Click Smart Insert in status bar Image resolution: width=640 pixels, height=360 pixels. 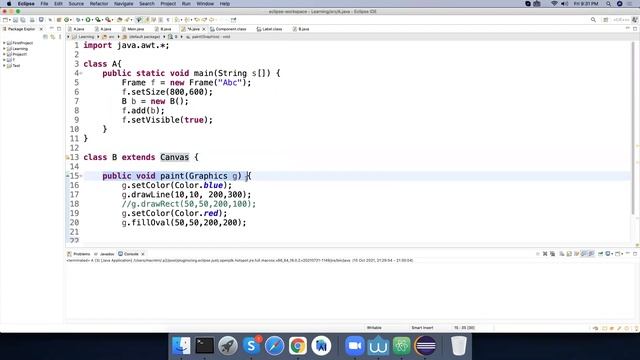(422, 328)
